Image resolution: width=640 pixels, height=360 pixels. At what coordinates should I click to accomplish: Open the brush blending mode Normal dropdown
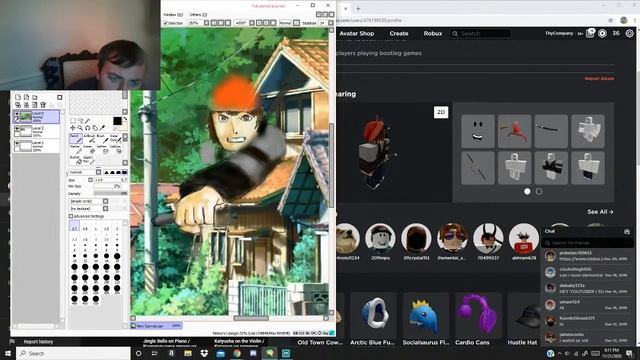tap(85, 172)
